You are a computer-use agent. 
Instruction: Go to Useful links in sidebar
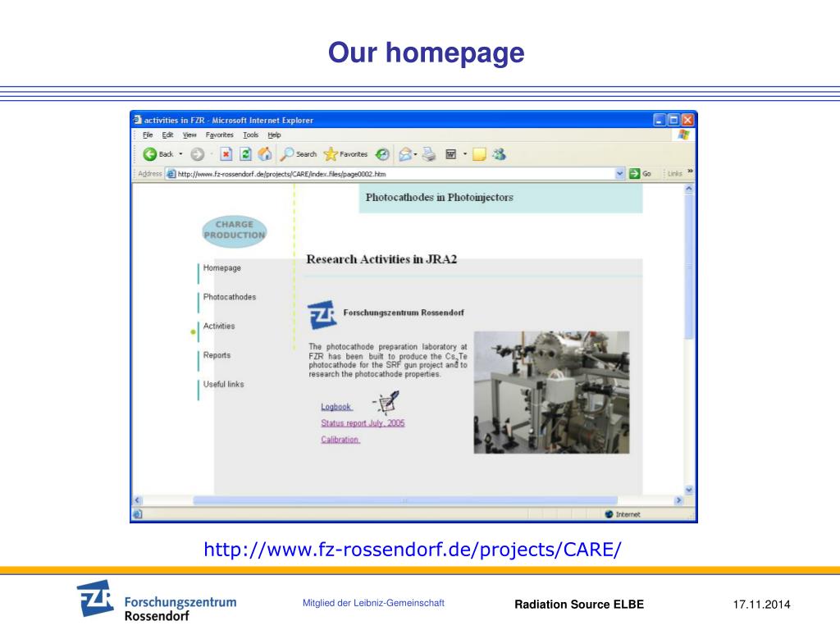pyautogui.click(x=223, y=384)
